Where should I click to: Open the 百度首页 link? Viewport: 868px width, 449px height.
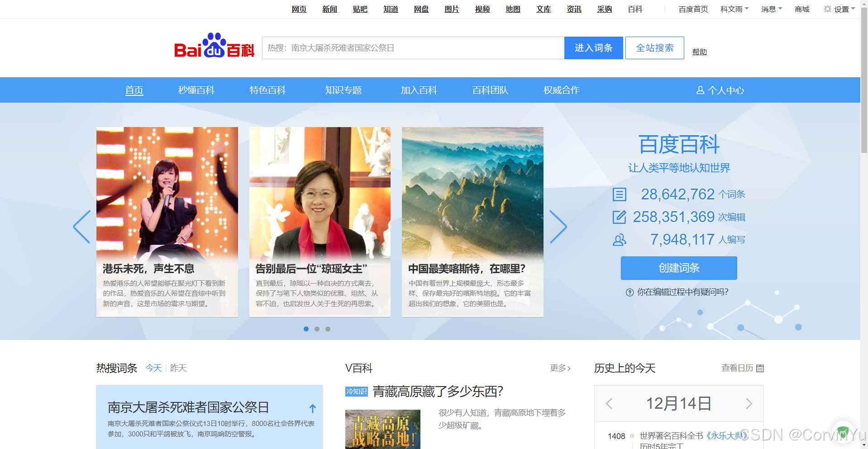coord(693,9)
